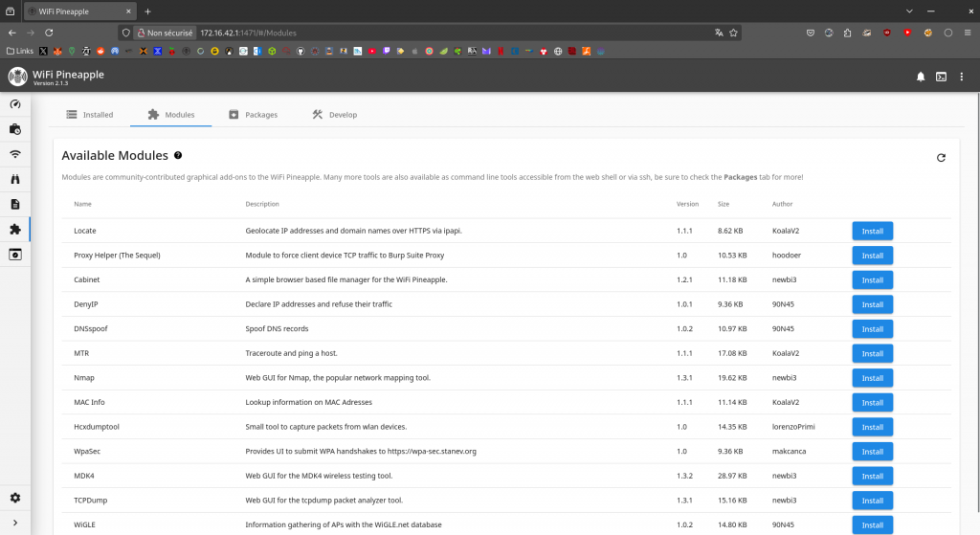Click the tracking protection shield icon
Image resolution: width=980 pixels, height=535 pixels.
[125, 33]
